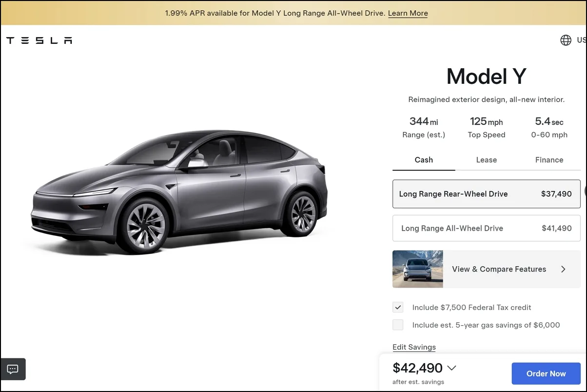Select Long Range All-Wheel Drive option
The height and width of the screenshot is (392, 587).
click(x=487, y=228)
